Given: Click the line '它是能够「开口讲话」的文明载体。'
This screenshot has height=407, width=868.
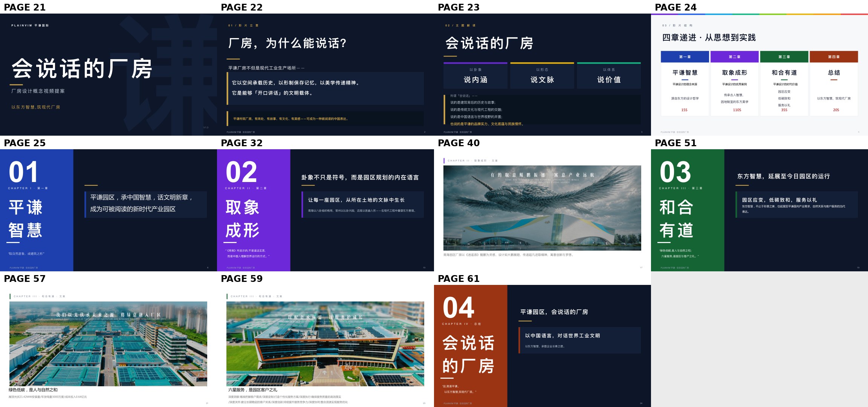Looking at the screenshot, I should (273, 93).
